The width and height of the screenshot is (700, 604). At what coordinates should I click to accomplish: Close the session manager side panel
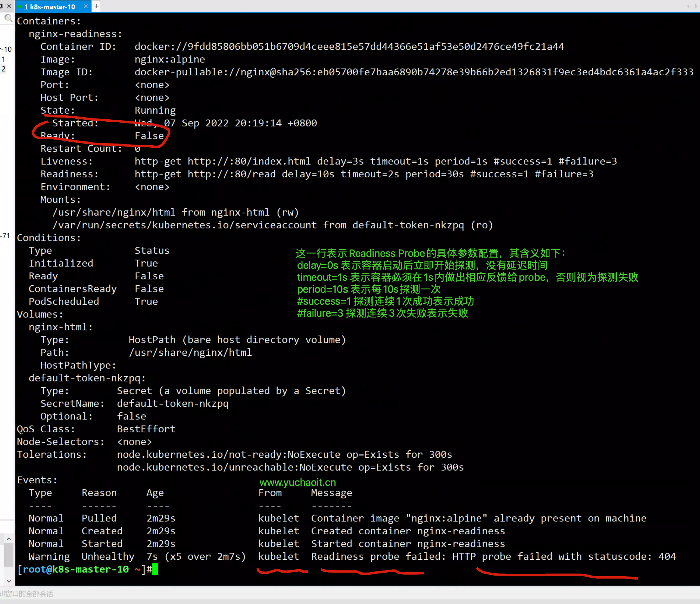(9, 6)
